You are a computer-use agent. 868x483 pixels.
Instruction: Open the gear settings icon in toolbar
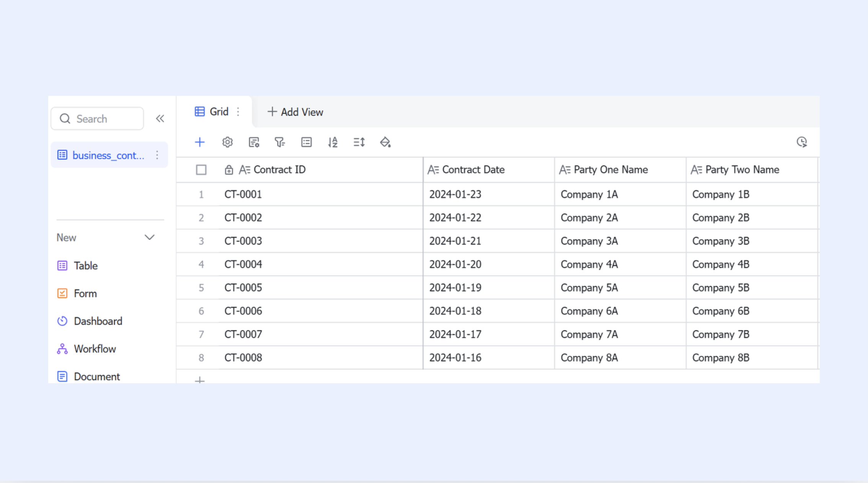click(227, 142)
